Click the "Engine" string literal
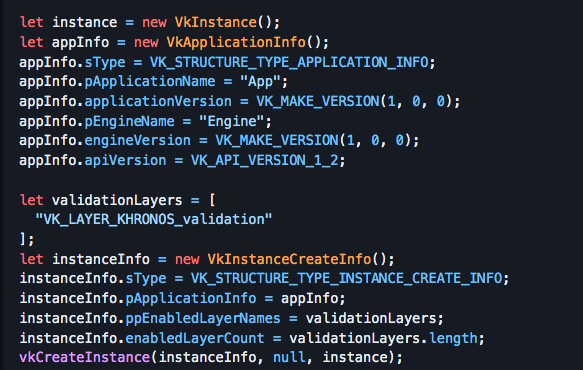This screenshot has height=370, width=583. [x=232, y=121]
